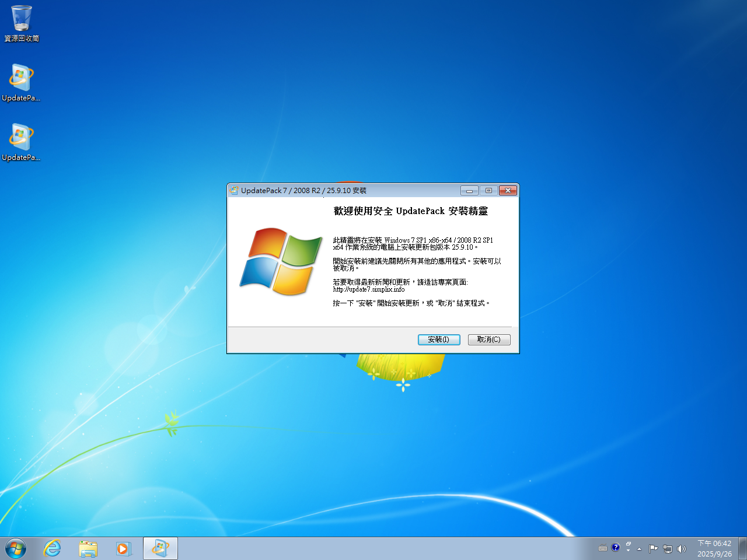Minimize the UpdatePack installer window
Screen dimensions: 747x560
pos(469,190)
